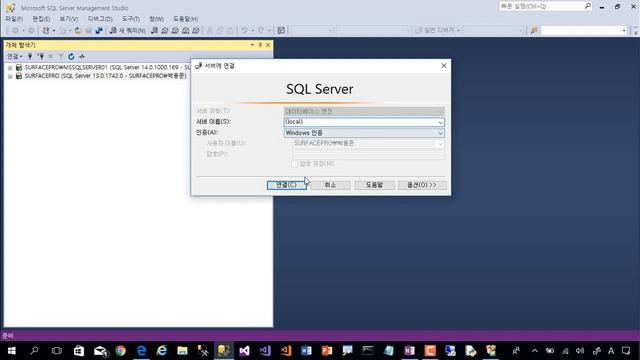Click the 옵션(O) >> options button
This screenshot has height=360, width=640.
[422, 185]
